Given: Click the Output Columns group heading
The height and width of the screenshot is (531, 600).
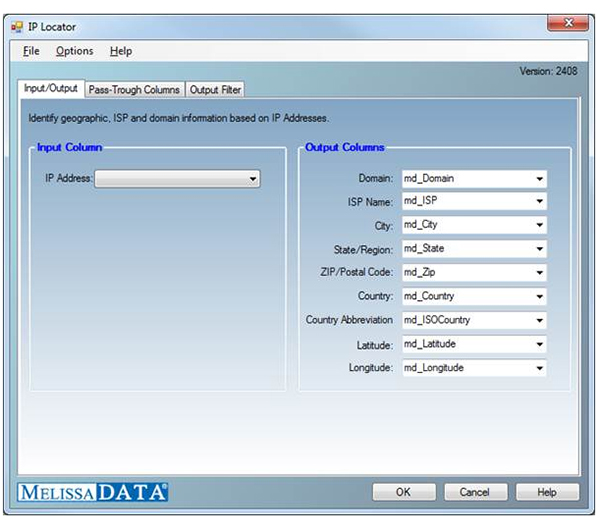Looking at the screenshot, I should (x=345, y=147).
